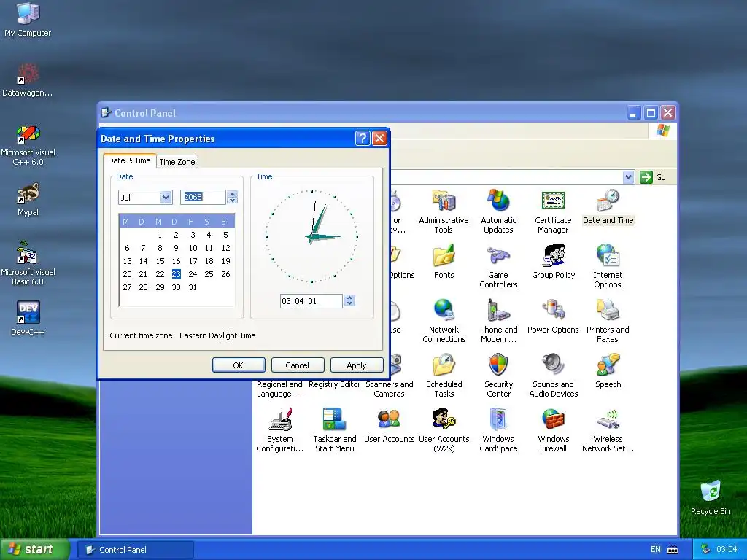747x560 pixels.
Task: Open Scheduled Tasks icon
Action: [x=444, y=365]
